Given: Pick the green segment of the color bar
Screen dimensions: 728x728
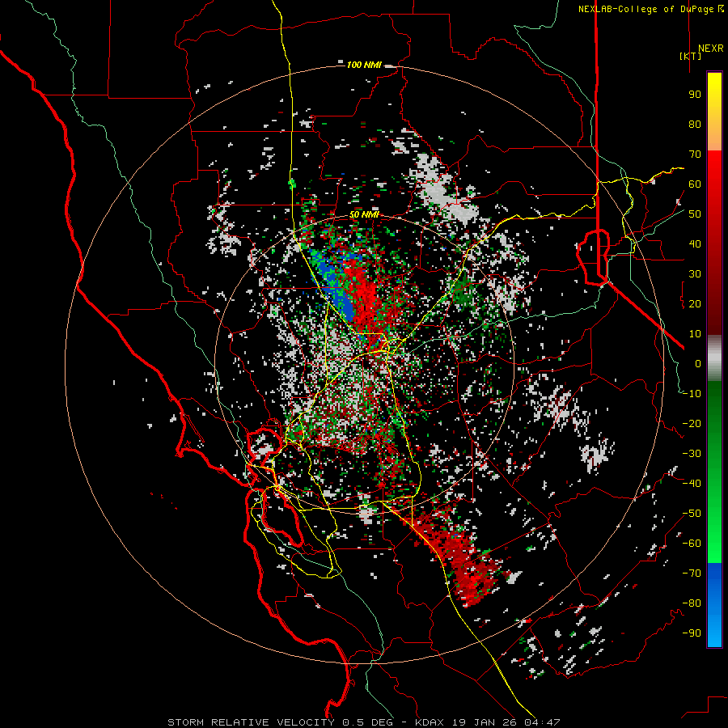Looking at the screenshot, I should click(714, 472).
